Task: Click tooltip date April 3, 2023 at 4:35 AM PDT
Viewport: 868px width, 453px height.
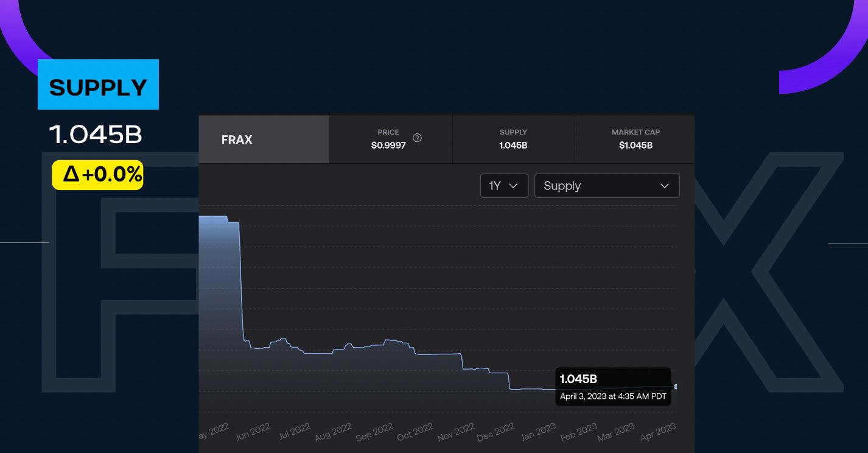Action: click(613, 396)
